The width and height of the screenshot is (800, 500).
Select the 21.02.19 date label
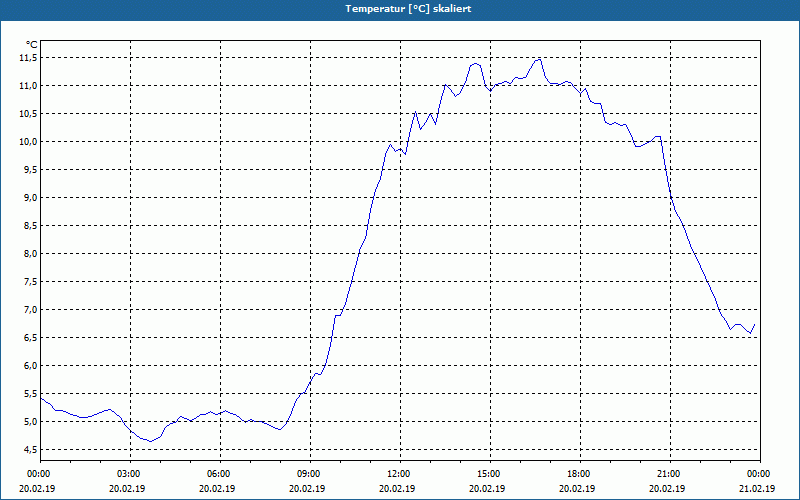click(x=758, y=489)
